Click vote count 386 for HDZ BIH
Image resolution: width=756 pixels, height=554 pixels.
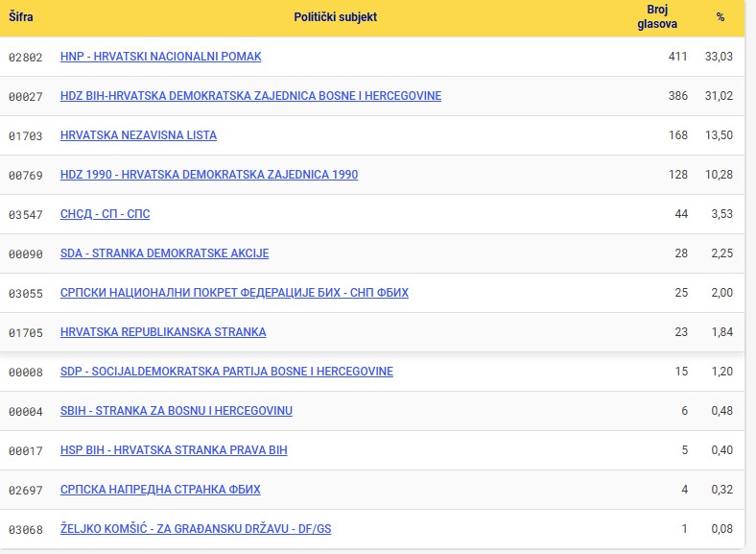(x=678, y=96)
